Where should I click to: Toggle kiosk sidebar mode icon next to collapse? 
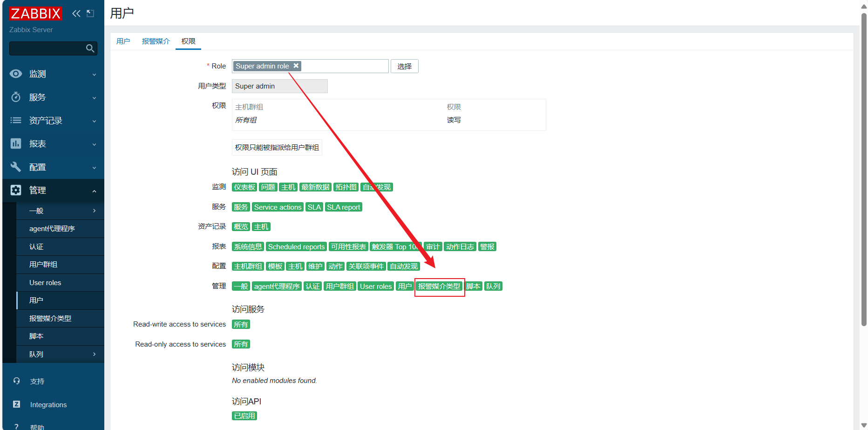point(90,14)
